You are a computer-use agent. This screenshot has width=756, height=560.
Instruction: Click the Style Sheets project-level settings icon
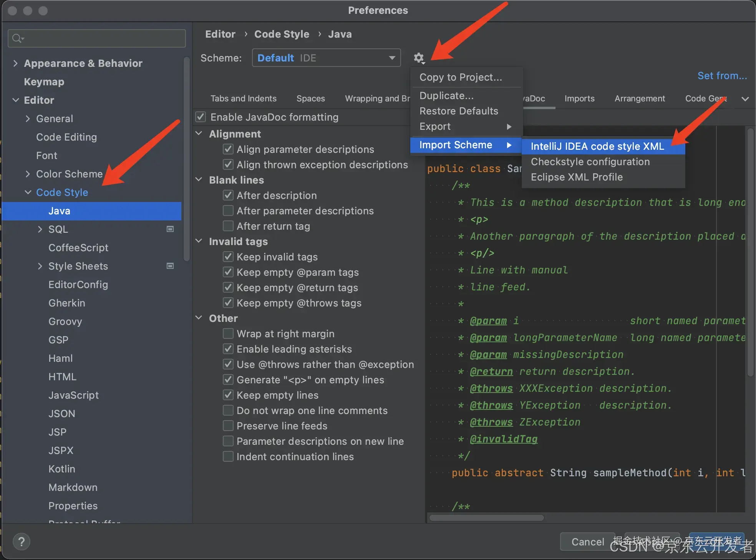[x=170, y=266]
